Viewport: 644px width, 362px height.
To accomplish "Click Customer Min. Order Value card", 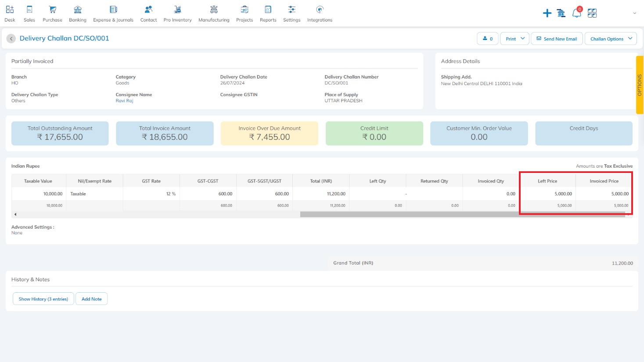I will point(479,133).
